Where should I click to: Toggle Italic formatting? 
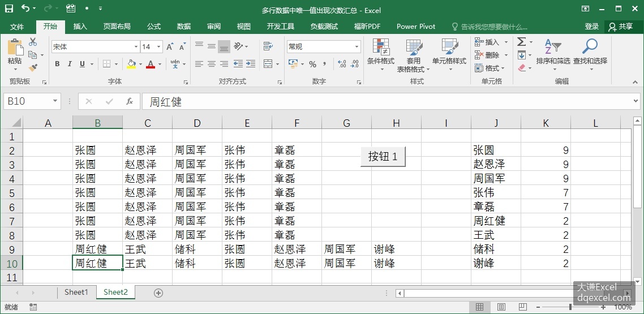(x=70, y=64)
